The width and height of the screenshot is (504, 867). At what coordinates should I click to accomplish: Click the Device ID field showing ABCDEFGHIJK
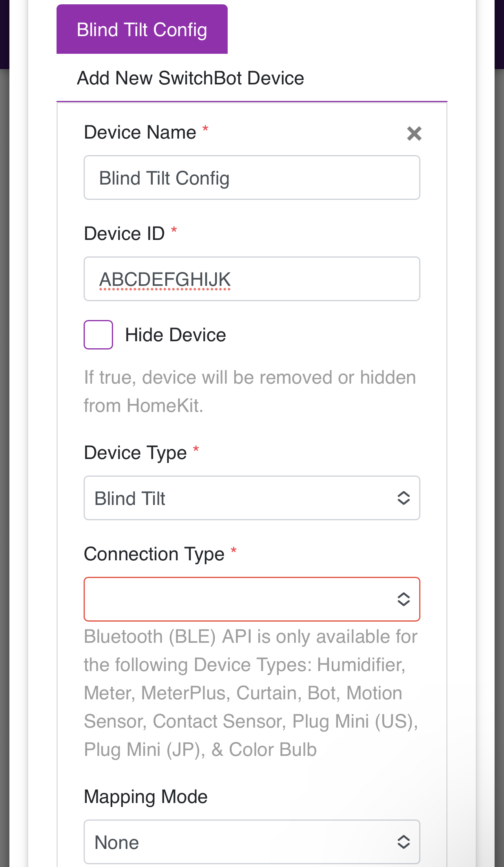click(x=252, y=279)
